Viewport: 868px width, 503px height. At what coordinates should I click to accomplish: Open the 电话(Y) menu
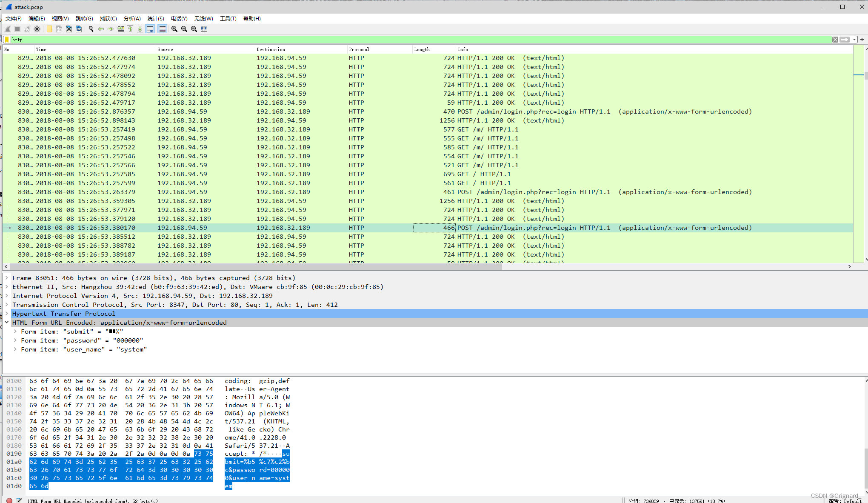[179, 19]
